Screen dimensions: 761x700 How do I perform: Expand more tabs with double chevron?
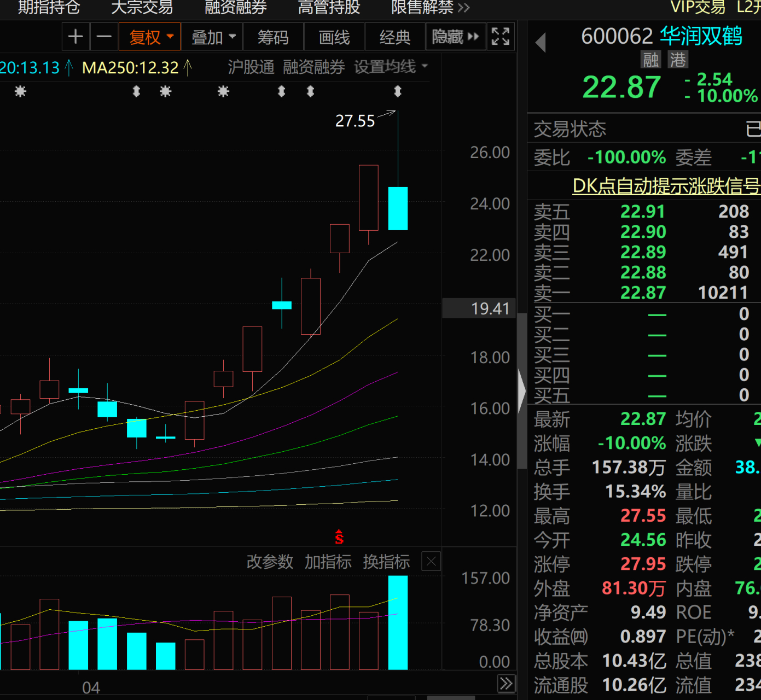click(x=464, y=8)
